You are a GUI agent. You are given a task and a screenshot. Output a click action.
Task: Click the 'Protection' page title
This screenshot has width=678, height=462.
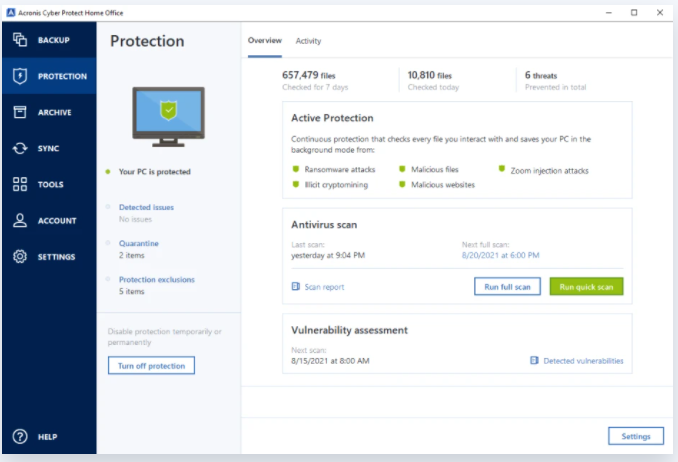147,41
